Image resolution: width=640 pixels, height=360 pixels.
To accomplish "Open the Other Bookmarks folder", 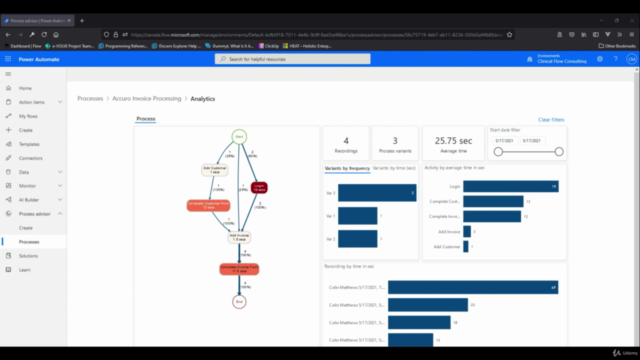I will click(617, 46).
